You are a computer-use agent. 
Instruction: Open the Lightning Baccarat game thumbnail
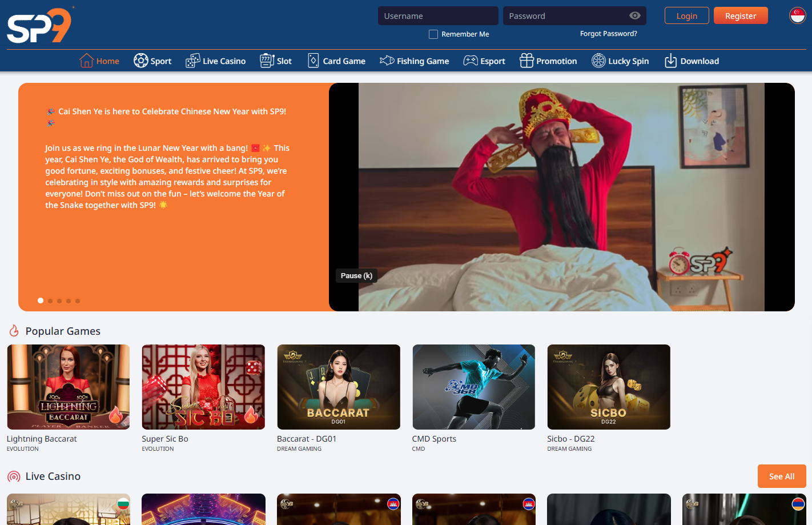point(69,387)
